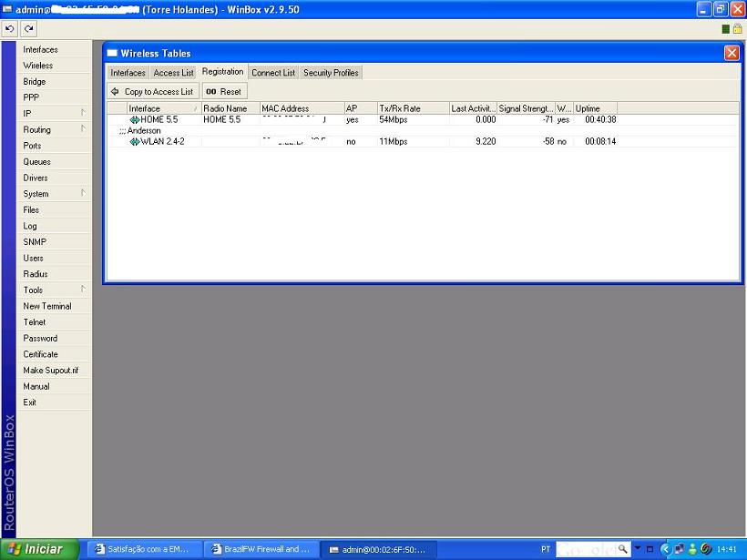Open the Certificate menu item

click(x=54, y=354)
